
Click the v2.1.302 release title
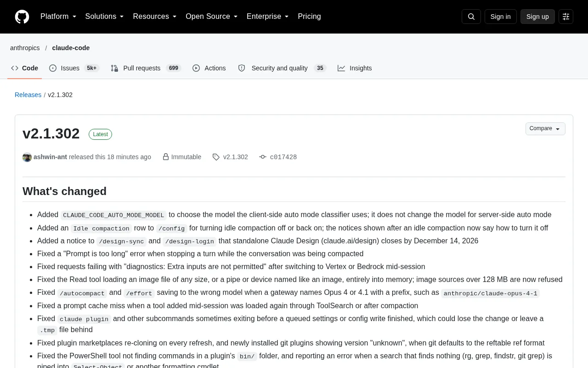51,133
